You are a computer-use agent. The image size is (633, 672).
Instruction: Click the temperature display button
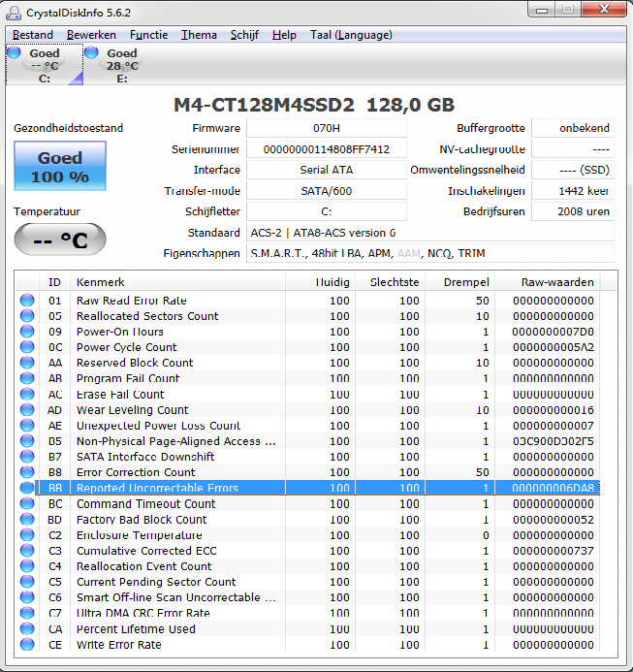pyautogui.click(x=60, y=240)
